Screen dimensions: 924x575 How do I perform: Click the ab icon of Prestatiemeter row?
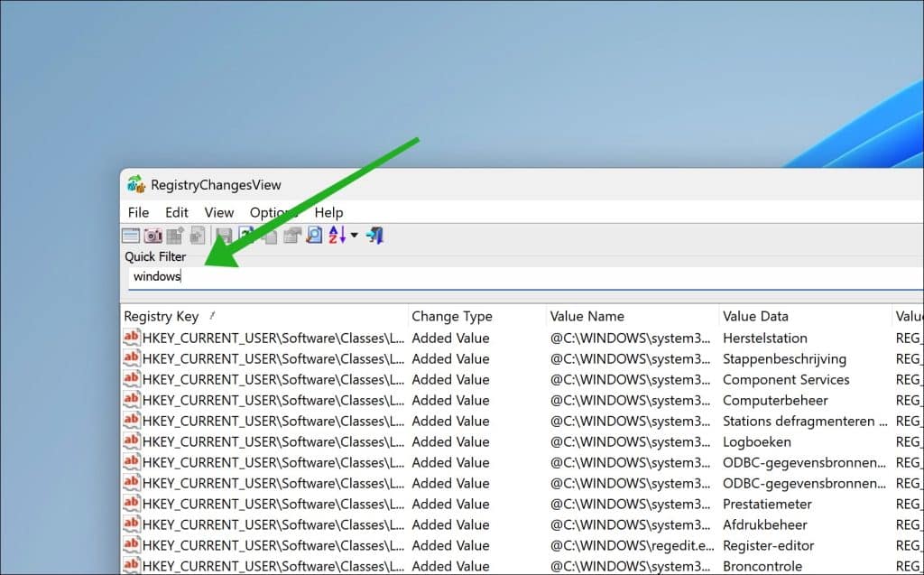click(131, 504)
